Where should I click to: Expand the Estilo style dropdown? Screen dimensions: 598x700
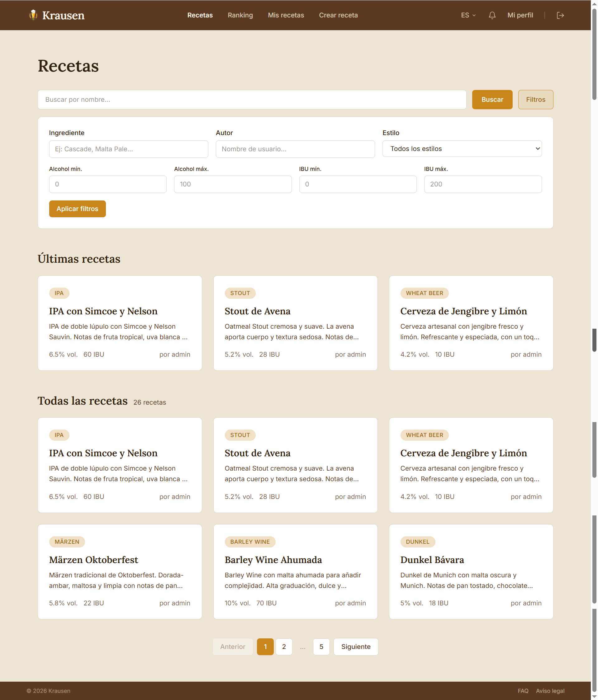click(462, 149)
